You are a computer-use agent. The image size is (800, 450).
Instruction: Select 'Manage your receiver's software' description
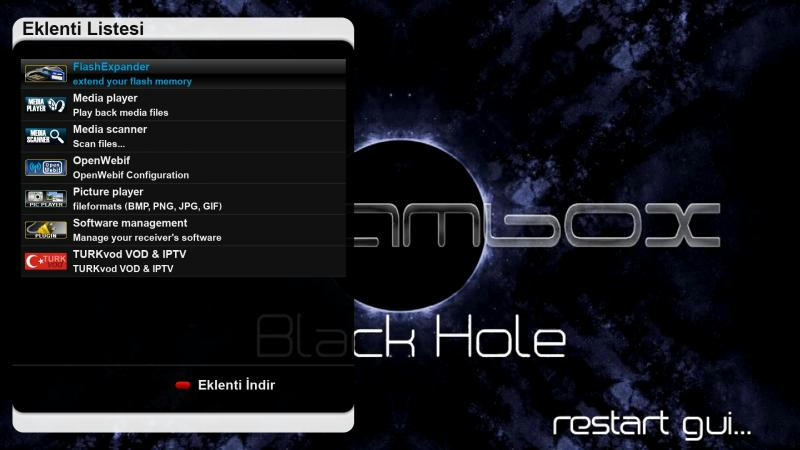[x=147, y=238]
